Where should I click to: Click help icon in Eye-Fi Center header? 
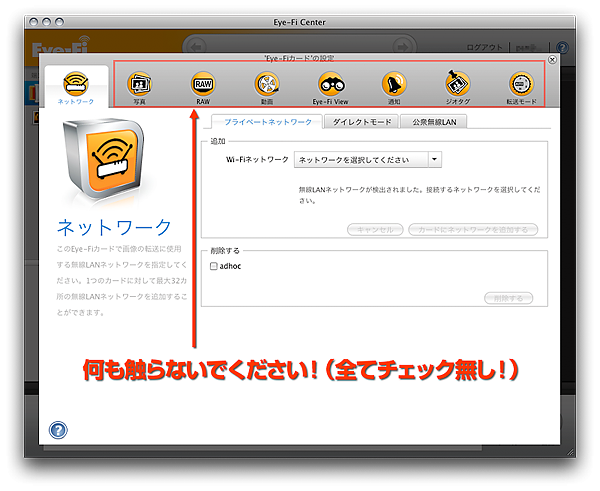tap(562, 47)
